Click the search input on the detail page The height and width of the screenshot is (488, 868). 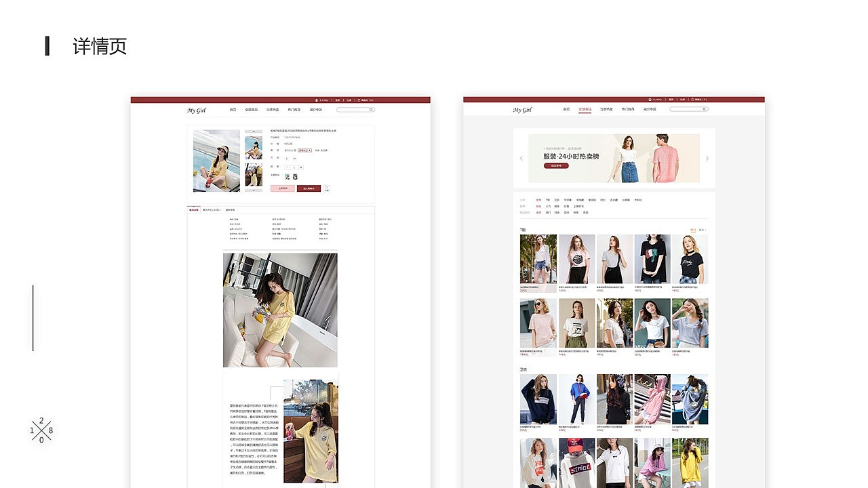click(355, 110)
